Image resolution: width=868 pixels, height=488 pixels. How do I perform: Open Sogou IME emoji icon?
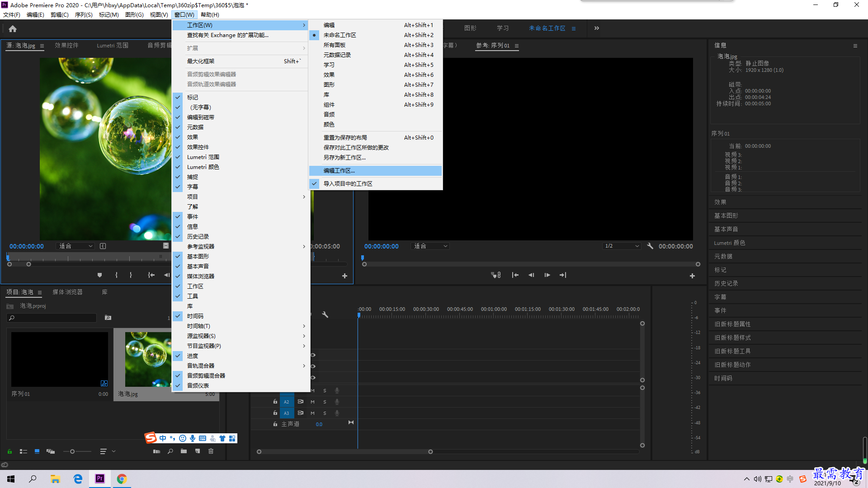tap(183, 438)
